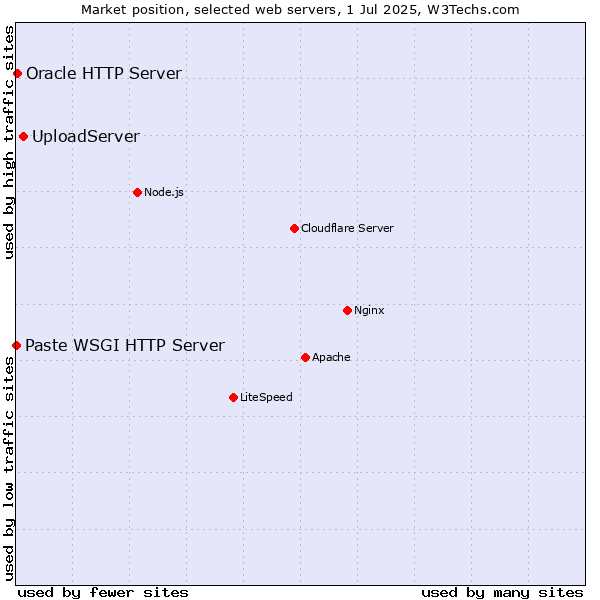Click the 'used by low traffic sites' label
The width and height of the screenshot is (600, 600).
[9, 470]
